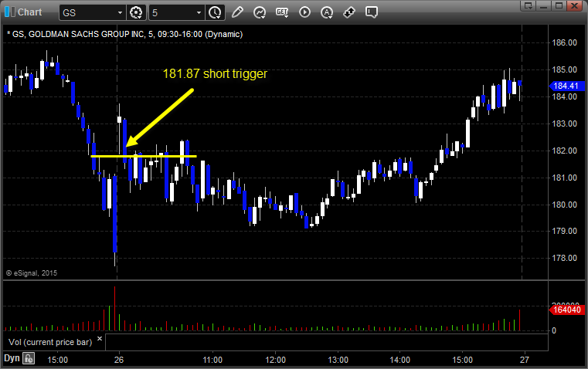Click the 183.00 price axis label
The width and height of the screenshot is (588, 369).
coord(564,124)
